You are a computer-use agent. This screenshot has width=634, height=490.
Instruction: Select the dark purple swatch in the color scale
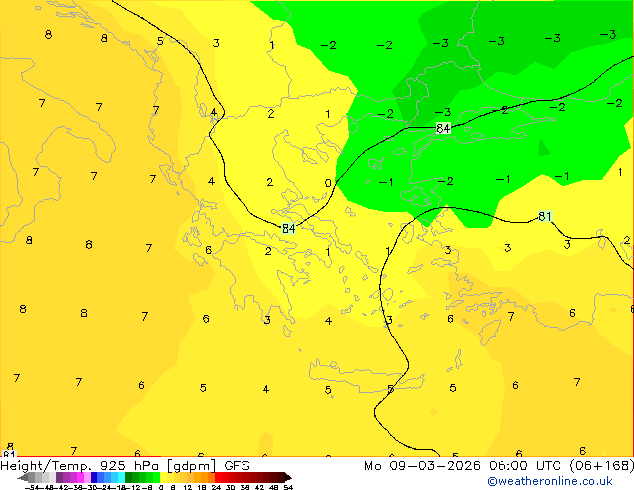59,478
